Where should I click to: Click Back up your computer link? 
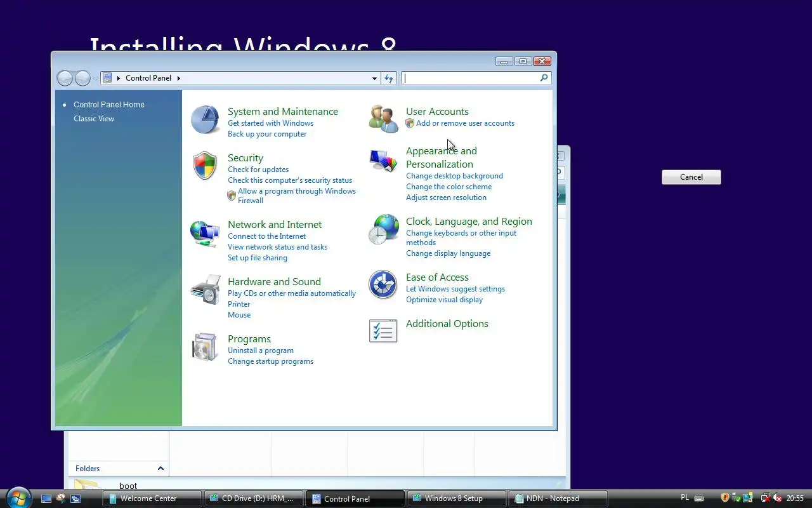pyautogui.click(x=267, y=134)
